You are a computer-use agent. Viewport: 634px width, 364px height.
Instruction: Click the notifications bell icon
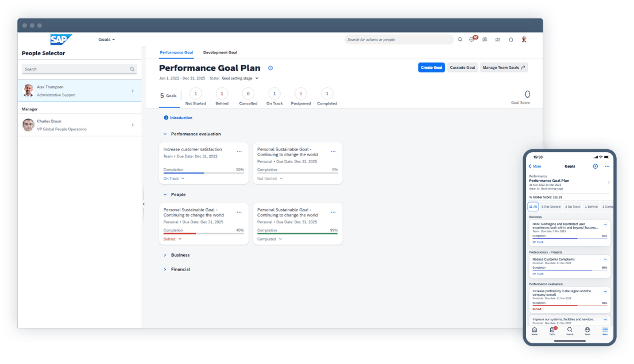pos(511,39)
